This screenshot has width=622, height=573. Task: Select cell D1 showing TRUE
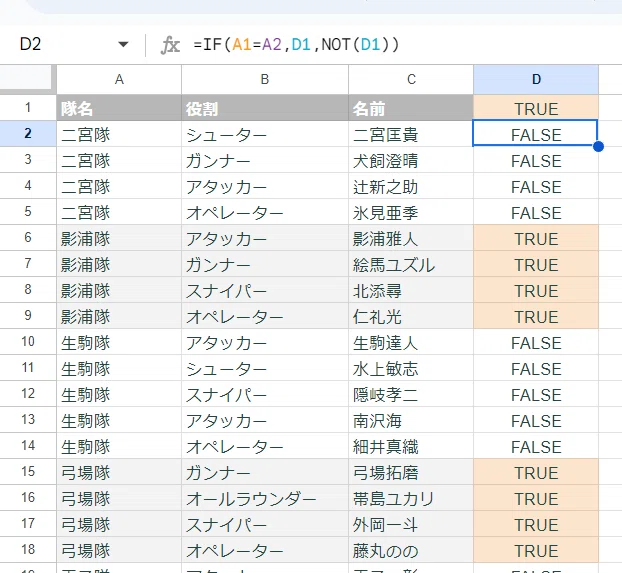point(536,108)
